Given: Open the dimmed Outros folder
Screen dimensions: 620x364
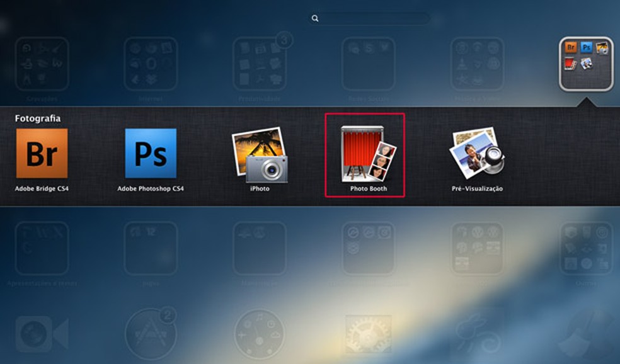Looking at the screenshot, I should tap(587, 249).
